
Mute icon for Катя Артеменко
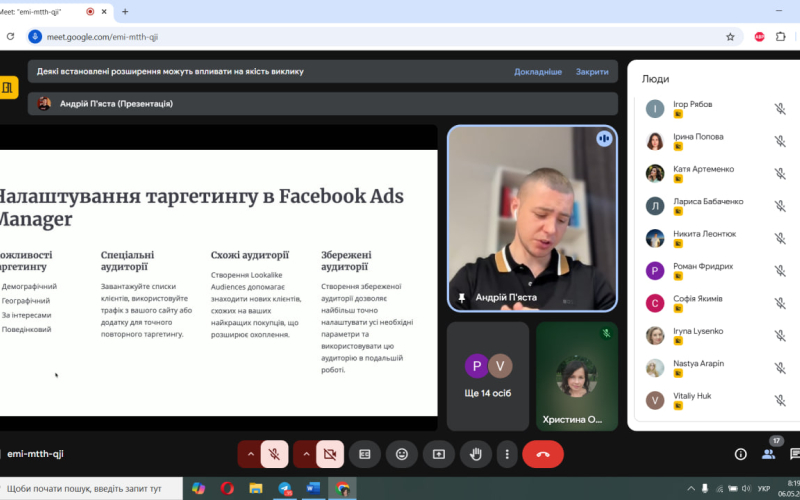[x=780, y=173]
